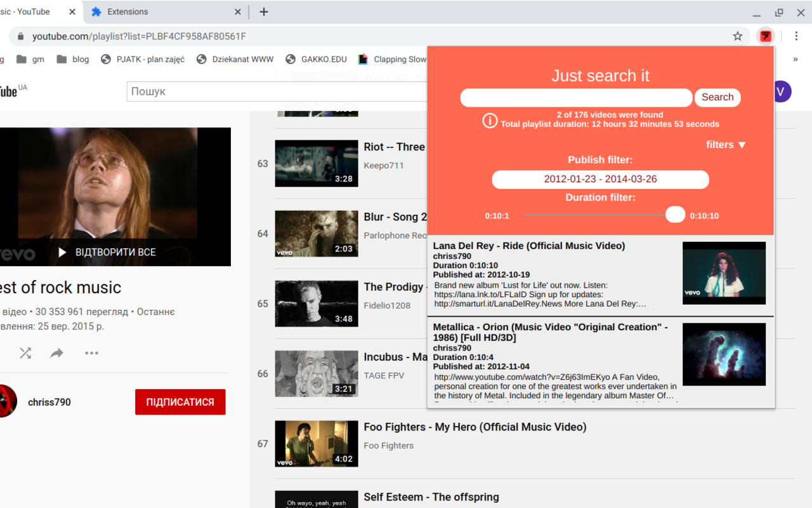Collapse the filters dropdown arrow
The image size is (812, 508).
[x=742, y=145]
